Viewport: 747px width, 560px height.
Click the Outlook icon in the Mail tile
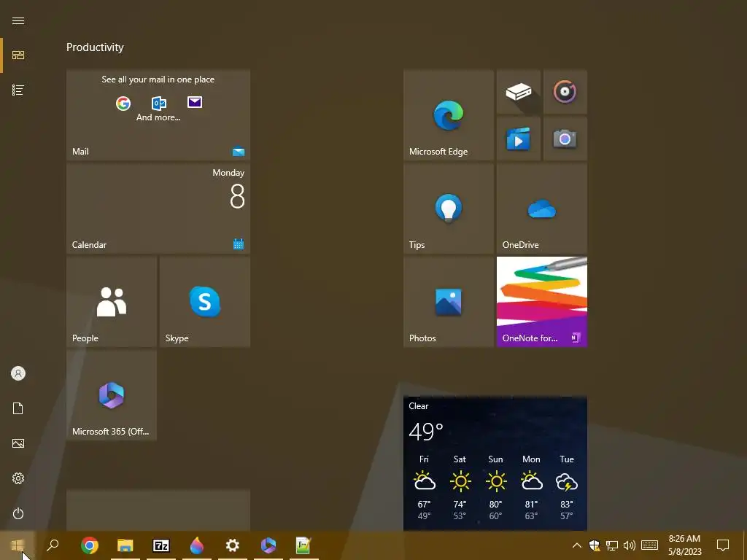coord(158,103)
